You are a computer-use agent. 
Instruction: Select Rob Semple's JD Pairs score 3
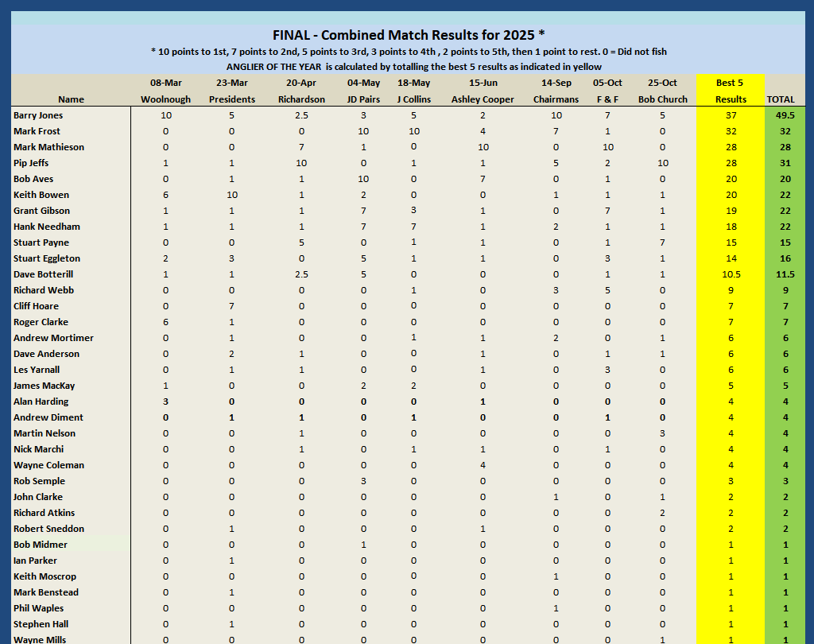tap(363, 481)
